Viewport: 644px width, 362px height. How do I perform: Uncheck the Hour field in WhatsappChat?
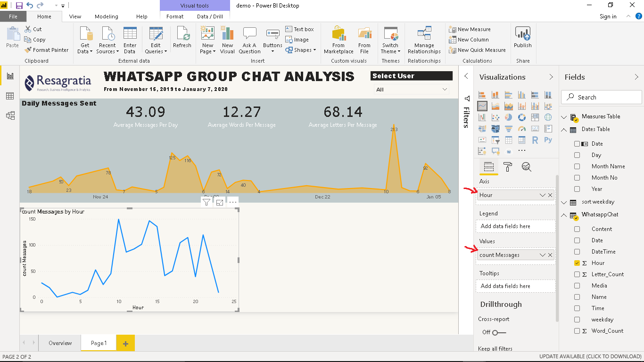577,263
